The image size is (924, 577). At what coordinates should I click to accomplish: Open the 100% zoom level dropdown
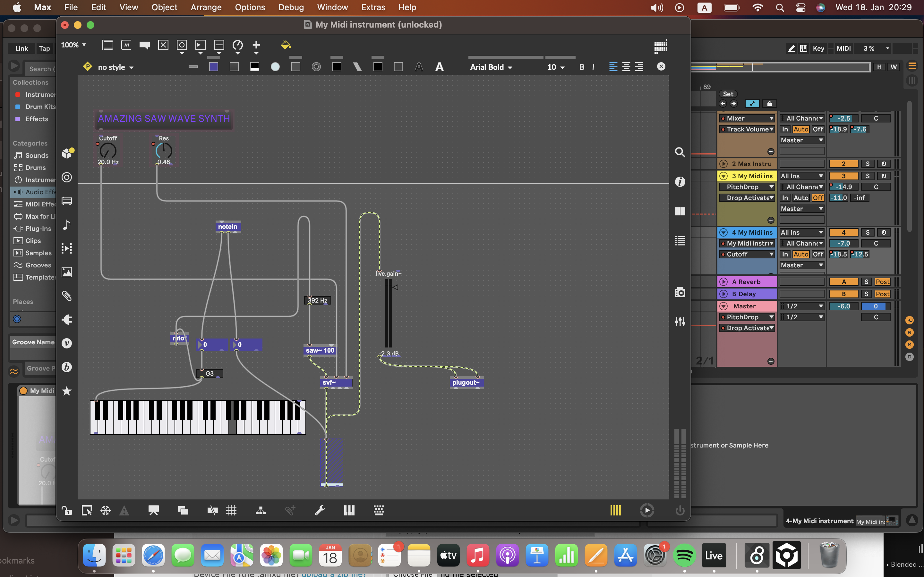coord(74,45)
